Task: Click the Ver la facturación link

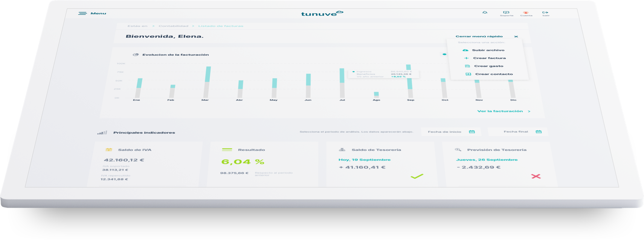Action: [500, 111]
